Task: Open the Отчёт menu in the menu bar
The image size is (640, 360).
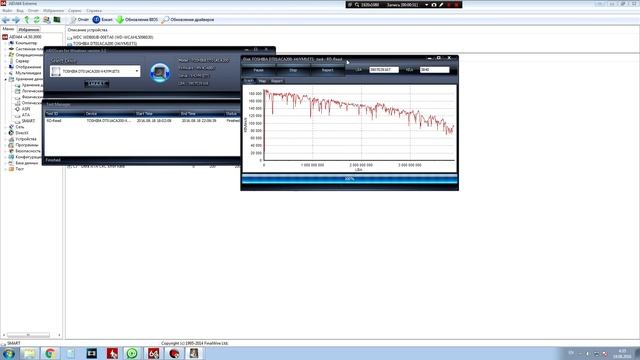Action: (x=33, y=11)
